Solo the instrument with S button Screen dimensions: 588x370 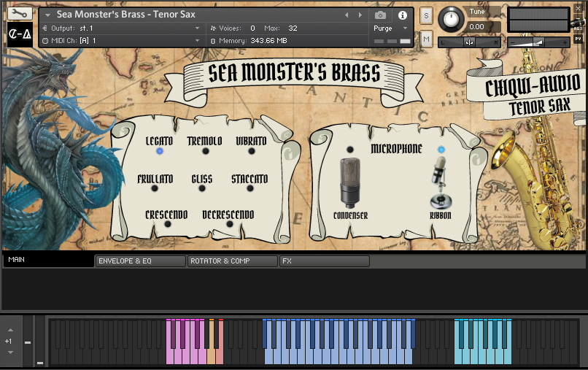426,16
